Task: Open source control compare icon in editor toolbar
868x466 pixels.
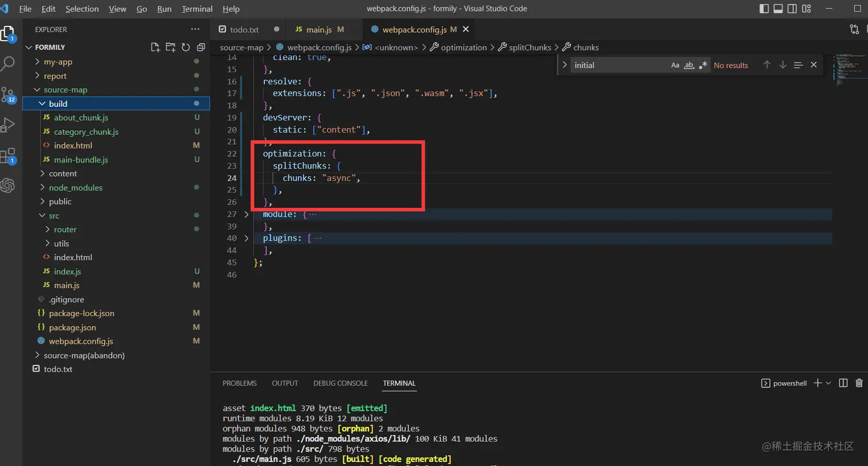Action: [854, 29]
